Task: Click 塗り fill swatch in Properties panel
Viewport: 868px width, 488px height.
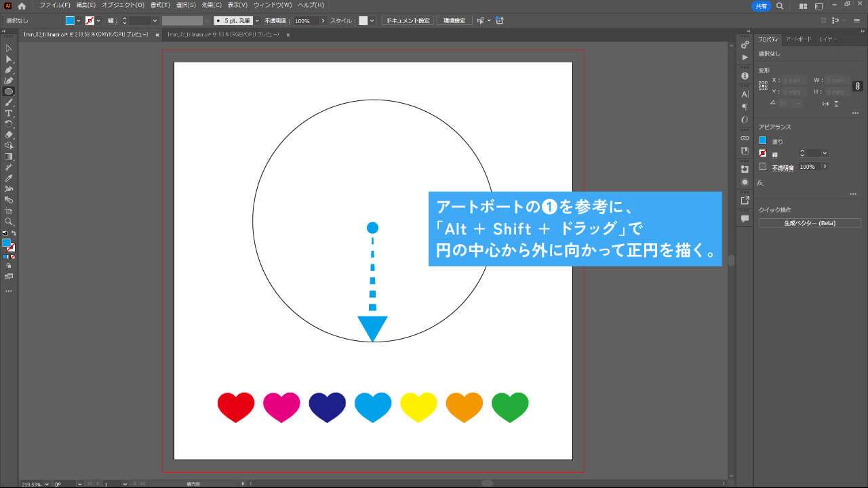Action: point(762,140)
